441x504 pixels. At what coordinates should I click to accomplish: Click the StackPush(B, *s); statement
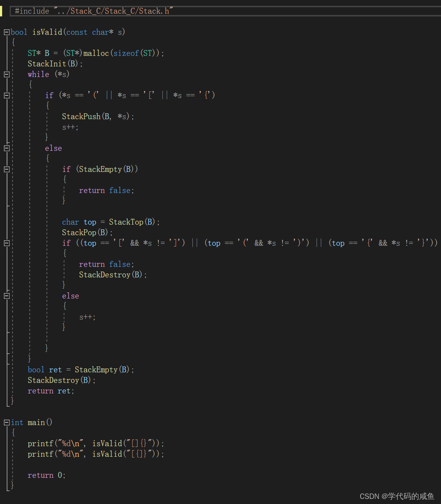click(x=98, y=116)
